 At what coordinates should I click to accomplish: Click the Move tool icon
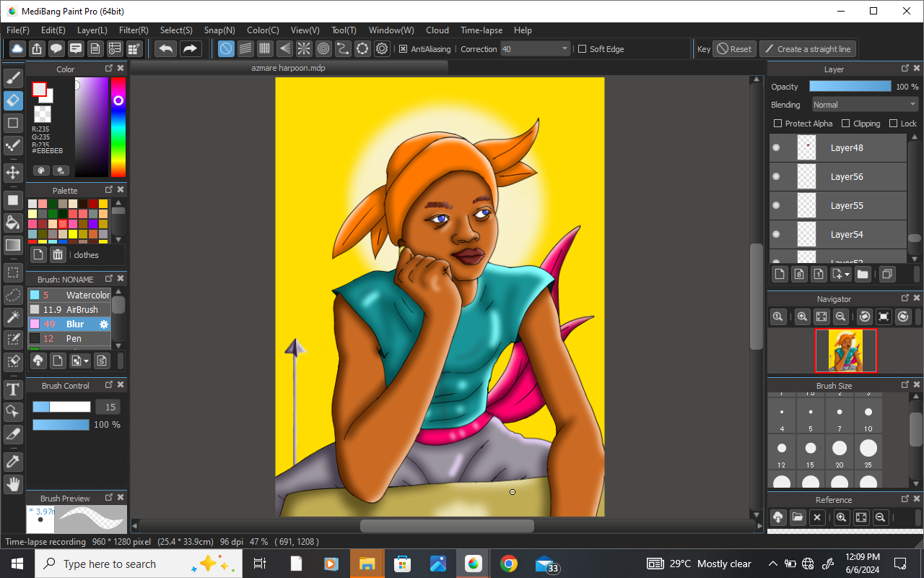coord(13,172)
